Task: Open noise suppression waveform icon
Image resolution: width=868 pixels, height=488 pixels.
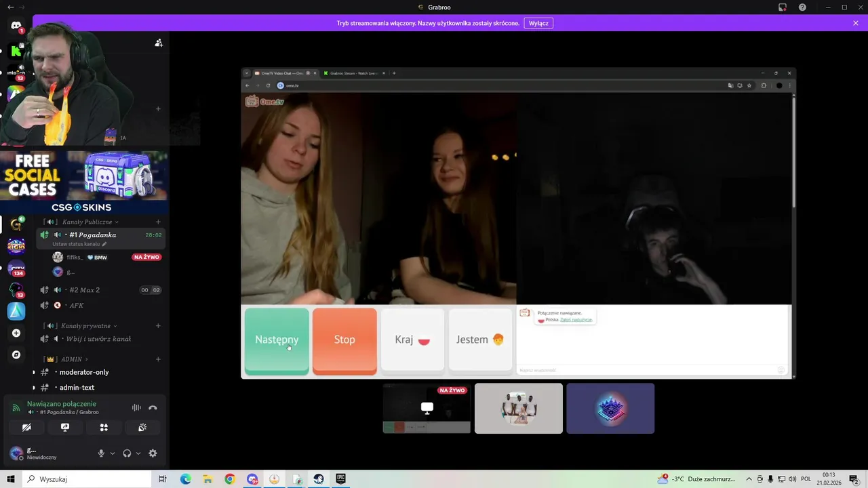Action: point(136,407)
